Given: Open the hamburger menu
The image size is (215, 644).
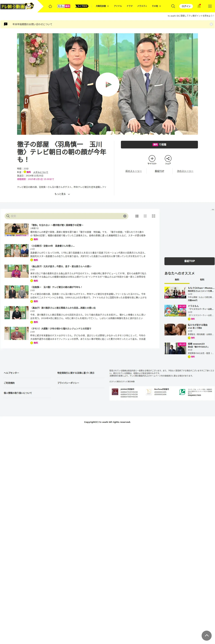Looking at the screenshot, I should tap(210, 6).
